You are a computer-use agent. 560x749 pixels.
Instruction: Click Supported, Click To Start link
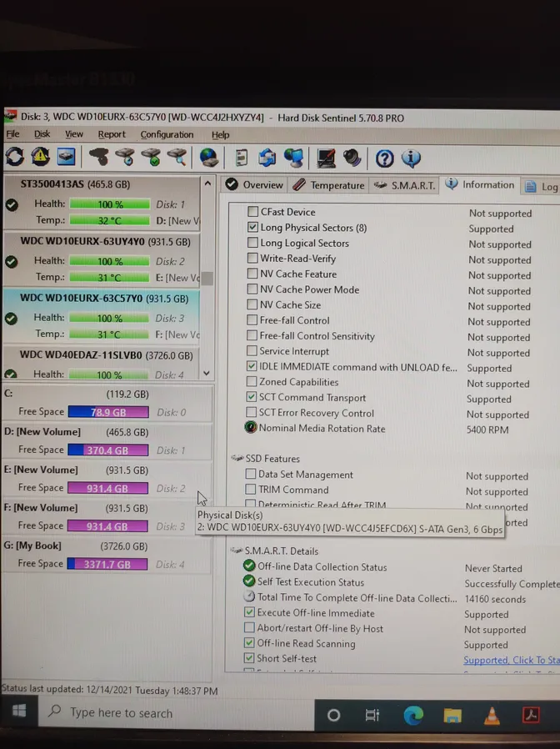512,660
